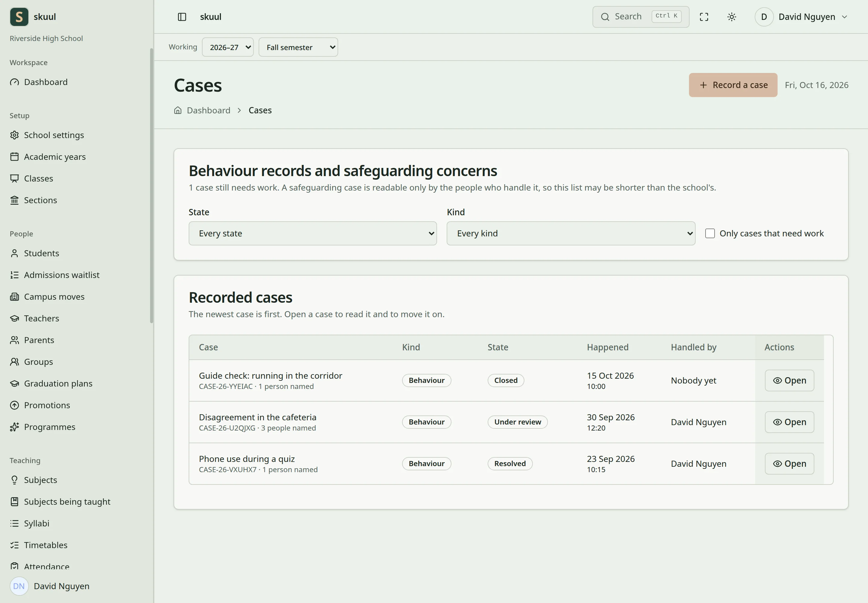868x603 pixels.
Task: Expand the Every state filter
Action: pos(313,233)
